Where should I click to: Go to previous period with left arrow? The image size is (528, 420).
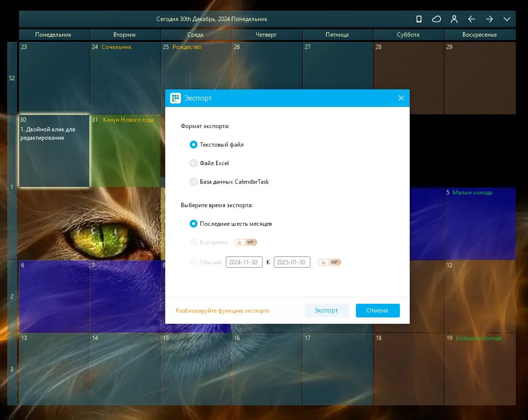[x=471, y=19]
